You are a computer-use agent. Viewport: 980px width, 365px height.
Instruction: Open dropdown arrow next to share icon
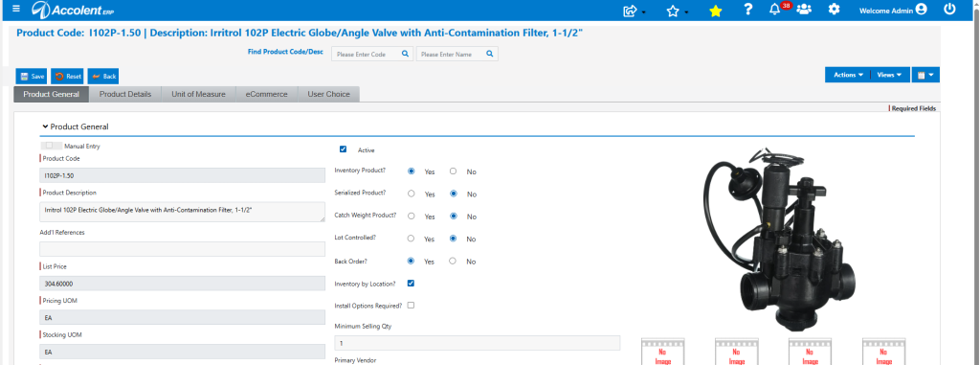pyautogui.click(x=644, y=12)
